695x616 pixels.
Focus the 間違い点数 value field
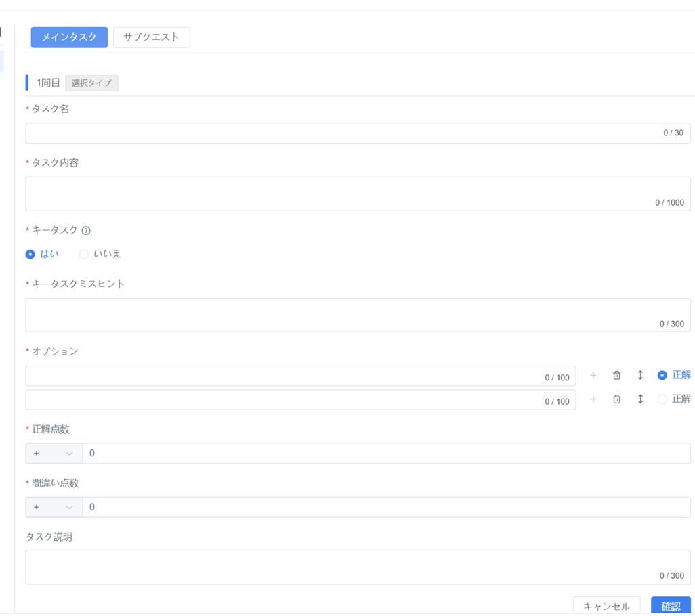387,508
